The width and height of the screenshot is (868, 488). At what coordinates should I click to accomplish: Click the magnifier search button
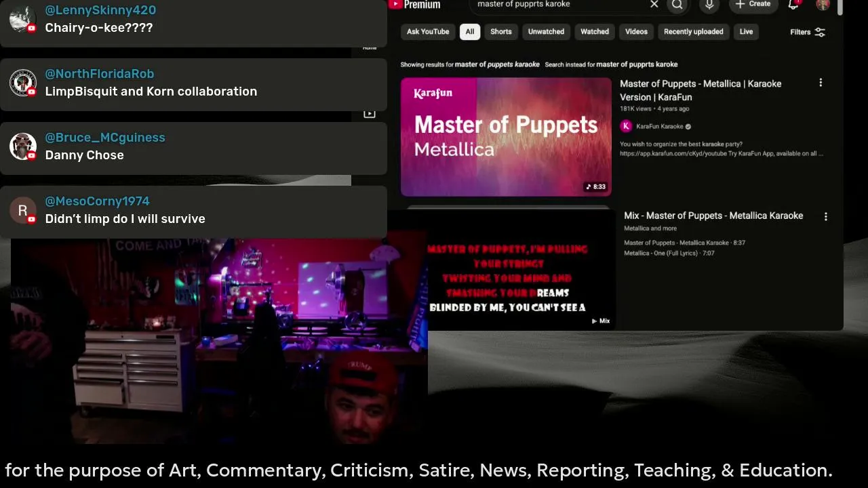(x=677, y=5)
